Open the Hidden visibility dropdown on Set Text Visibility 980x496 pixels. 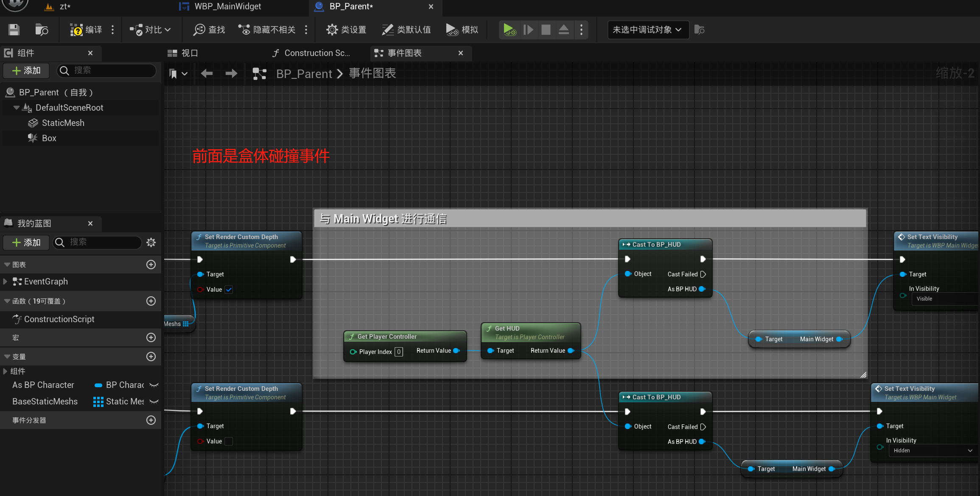tap(932, 450)
